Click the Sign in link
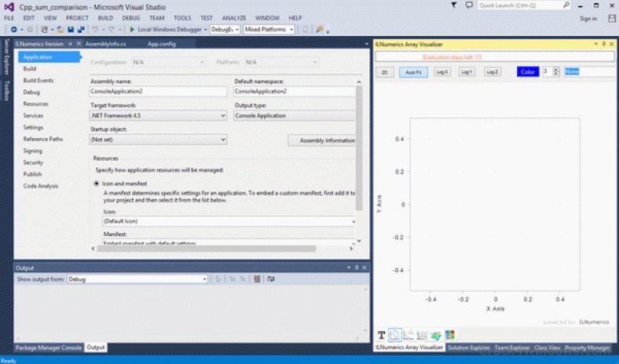Image resolution: width=619 pixels, height=364 pixels. tap(588, 19)
